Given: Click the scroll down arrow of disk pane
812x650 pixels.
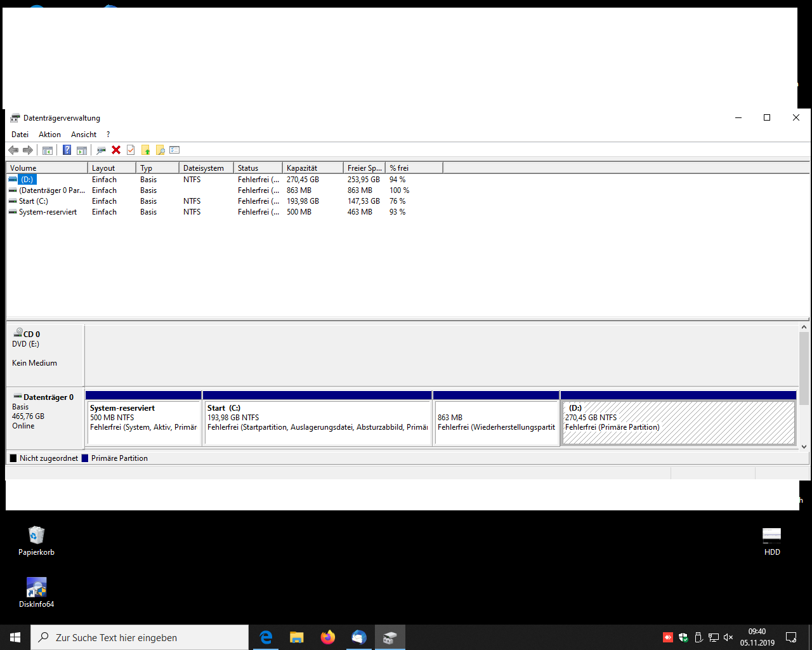Looking at the screenshot, I should coord(804,447).
